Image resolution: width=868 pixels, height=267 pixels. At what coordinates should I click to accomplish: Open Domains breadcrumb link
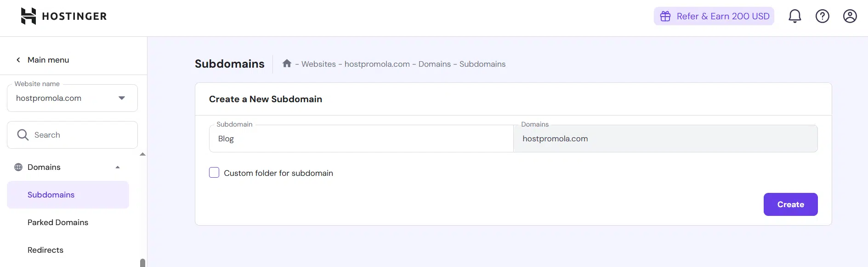(x=434, y=64)
